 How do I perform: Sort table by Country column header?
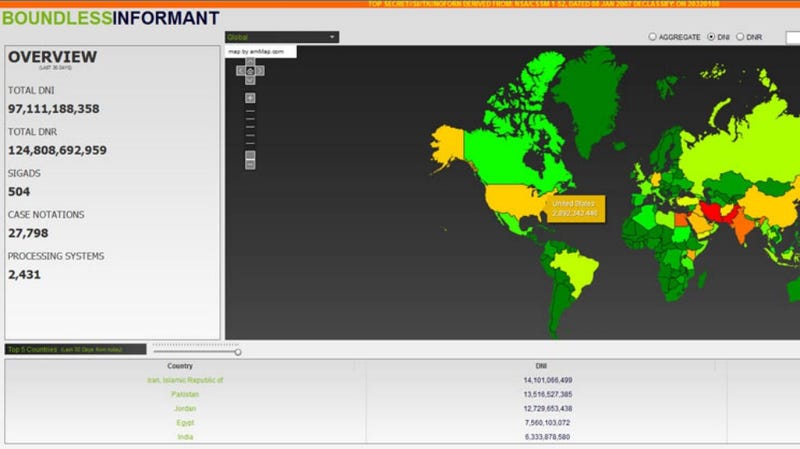pyautogui.click(x=180, y=366)
